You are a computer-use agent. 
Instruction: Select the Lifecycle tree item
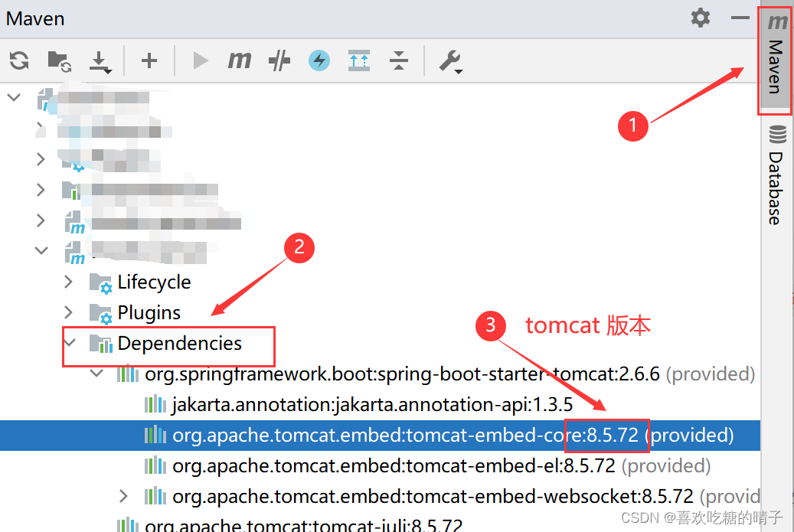[154, 282]
